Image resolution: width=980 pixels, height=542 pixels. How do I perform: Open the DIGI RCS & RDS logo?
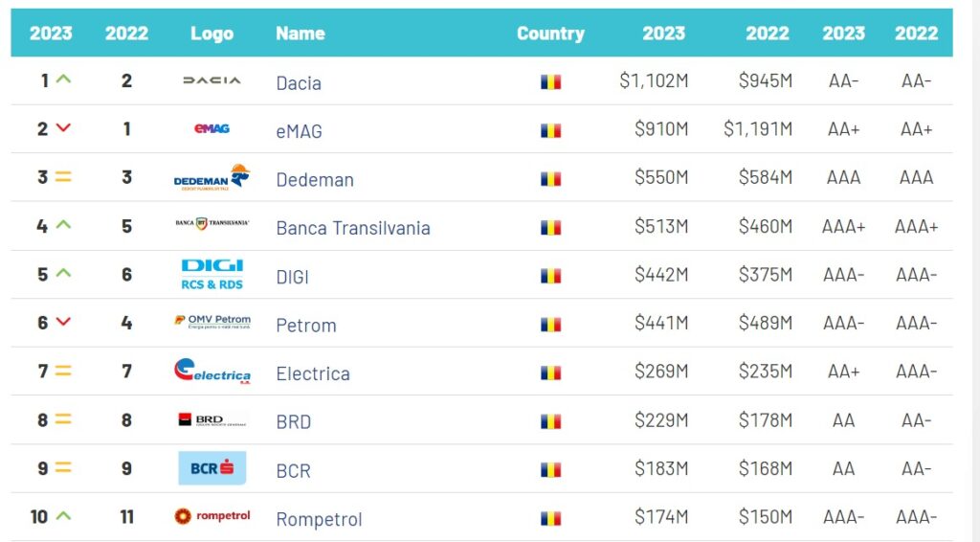212,274
